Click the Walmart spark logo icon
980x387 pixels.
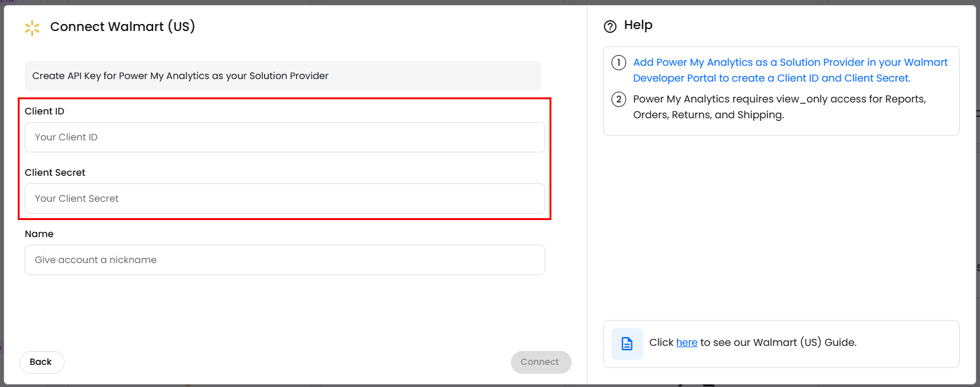(32, 28)
